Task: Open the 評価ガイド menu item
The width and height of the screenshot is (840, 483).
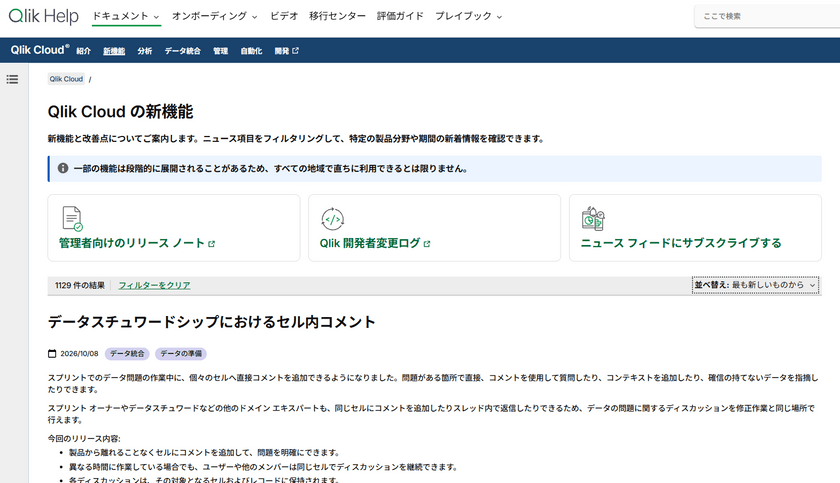Action: click(x=400, y=16)
